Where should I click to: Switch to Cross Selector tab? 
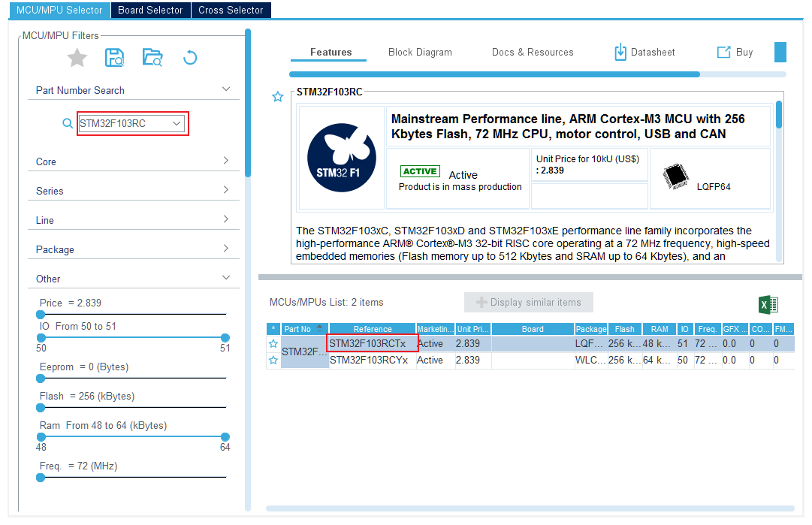[x=231, y=10]
